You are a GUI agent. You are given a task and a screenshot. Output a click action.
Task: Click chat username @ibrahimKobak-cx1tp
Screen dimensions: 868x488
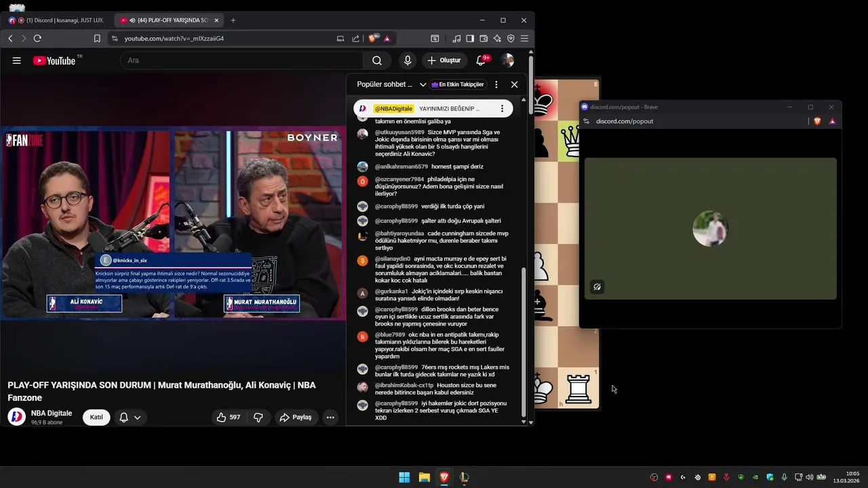point(404,386)
